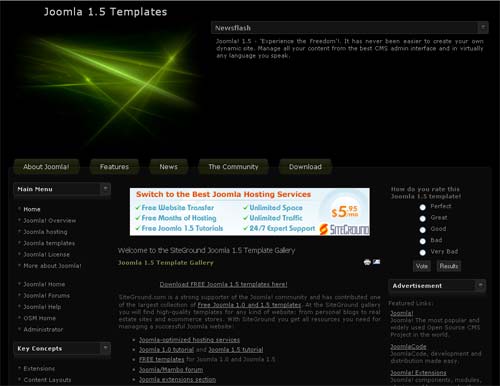The width and height of the screenshot is (500, 386).
Task: Click the SiteGround logo in the banner
Action: click(344, 229)
